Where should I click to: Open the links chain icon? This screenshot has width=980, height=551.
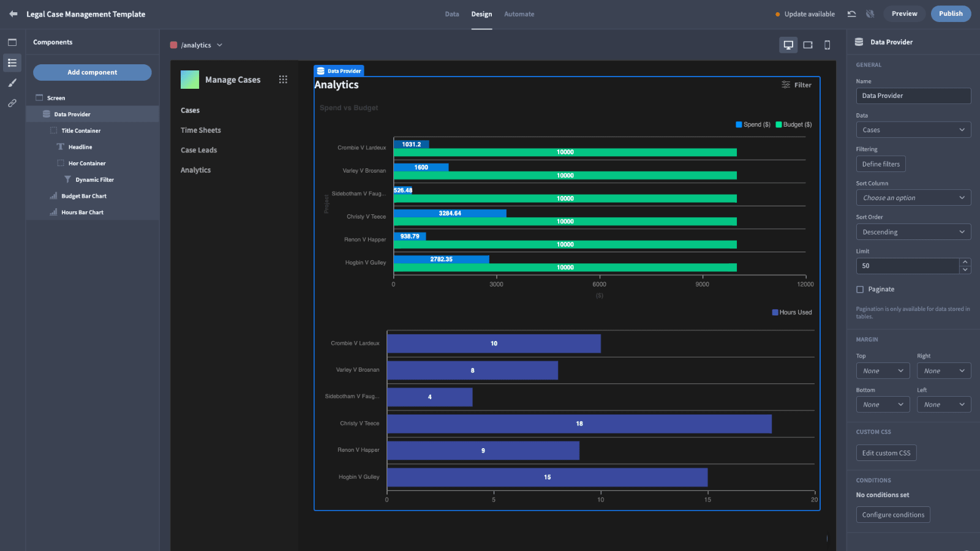[12, 103]
